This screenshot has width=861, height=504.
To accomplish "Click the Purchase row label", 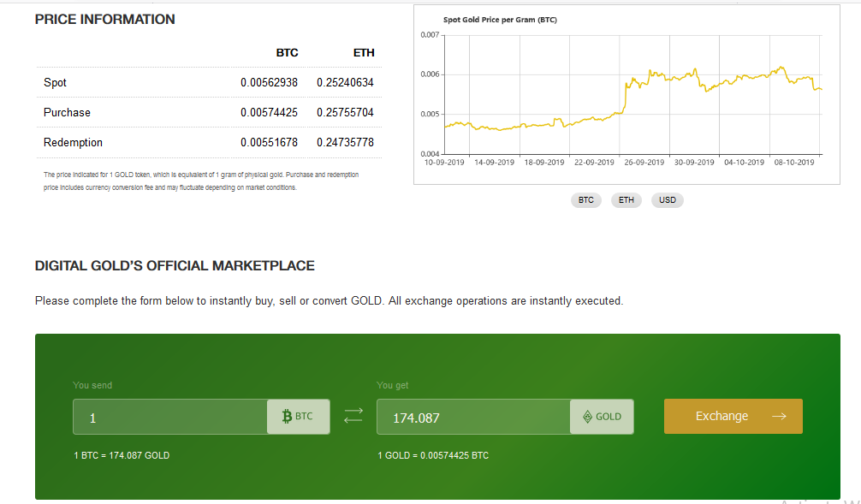I will (67, 113).
